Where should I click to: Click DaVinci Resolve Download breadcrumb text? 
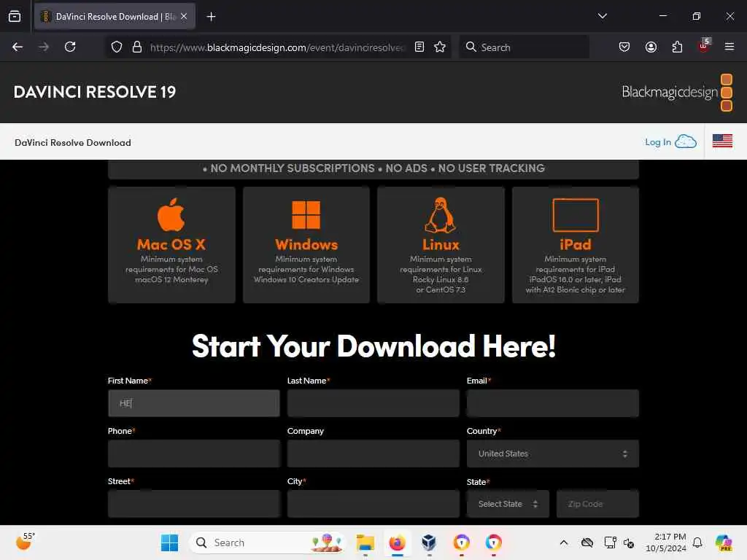click(x=73, y=142)
